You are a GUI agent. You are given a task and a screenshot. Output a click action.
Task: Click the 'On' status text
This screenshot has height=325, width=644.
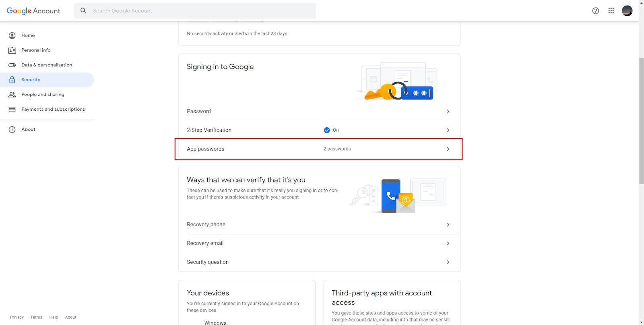[336, 130]
